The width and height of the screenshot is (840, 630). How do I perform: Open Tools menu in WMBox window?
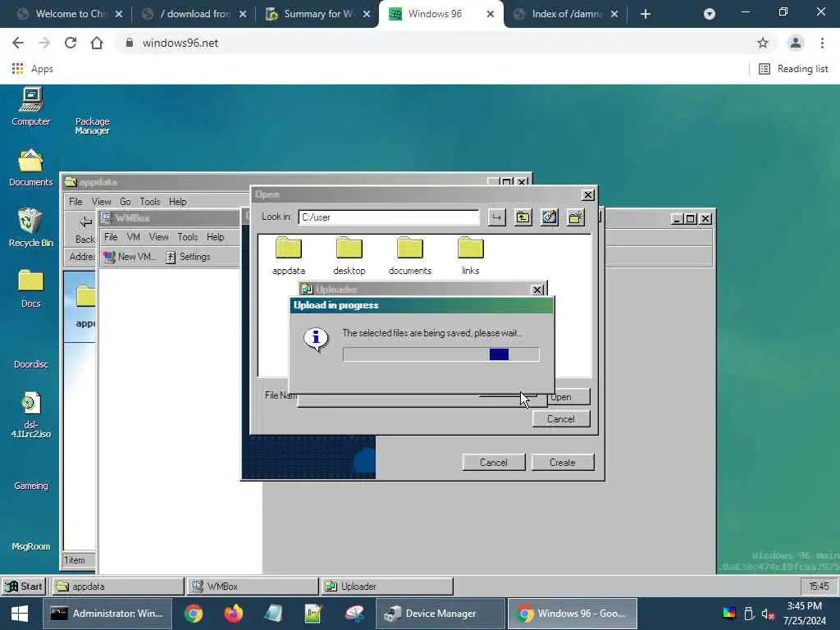pyautogui.click(x=188, y=237)
